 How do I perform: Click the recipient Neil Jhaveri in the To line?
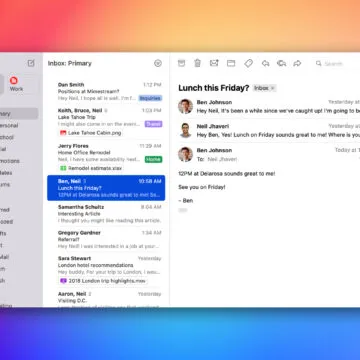tap(222, 159)
